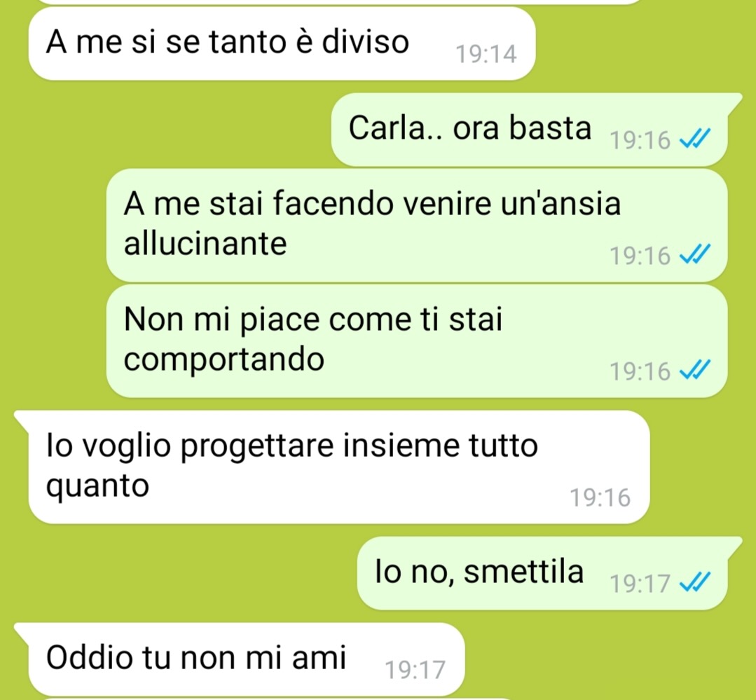The image size is (756, 700).
Task: Select 'Non mi piace come ti stai comportando' bubble
Action: (x=417, y=341)
